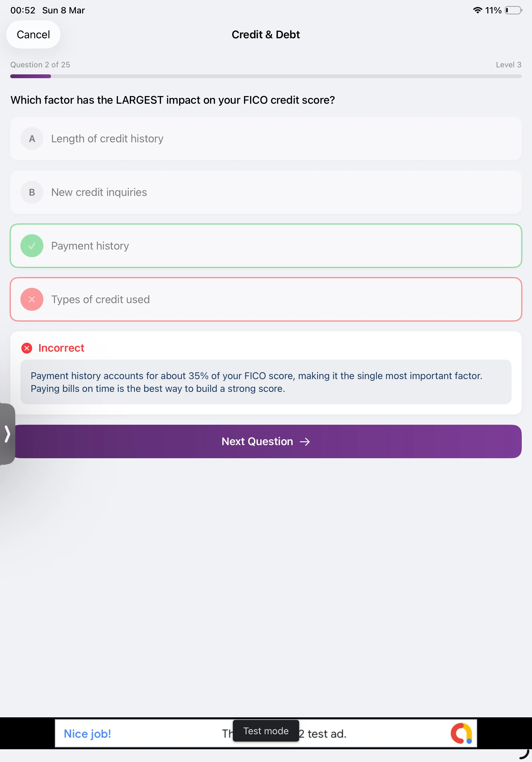Click the quiz progress bar
Image resolution: width=532 pixels, height=762 pixels.
265,76
